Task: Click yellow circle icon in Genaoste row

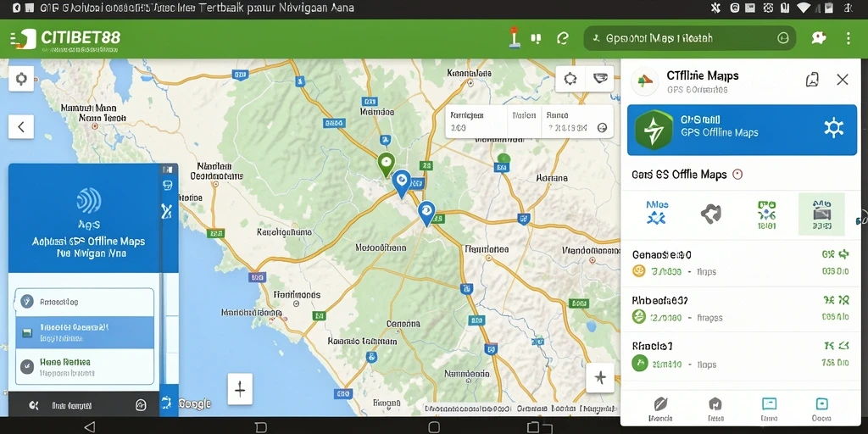Action: [x=639, y=271]
